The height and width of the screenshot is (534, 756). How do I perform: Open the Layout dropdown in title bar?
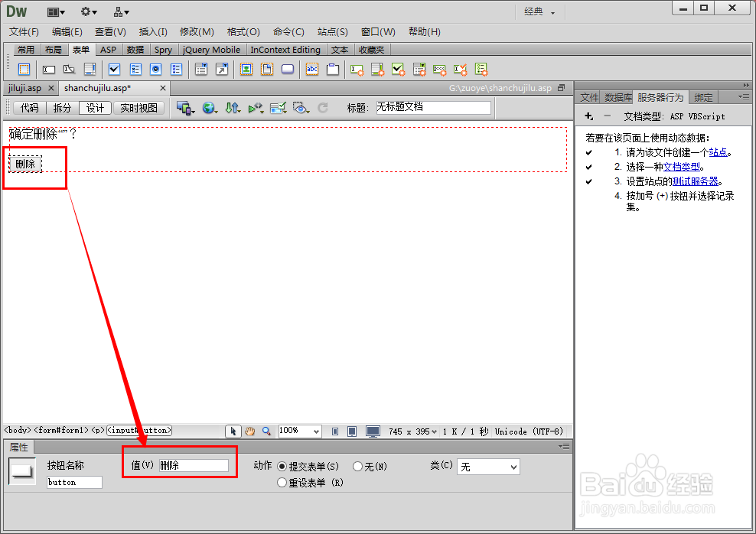(x=56, y=12)
